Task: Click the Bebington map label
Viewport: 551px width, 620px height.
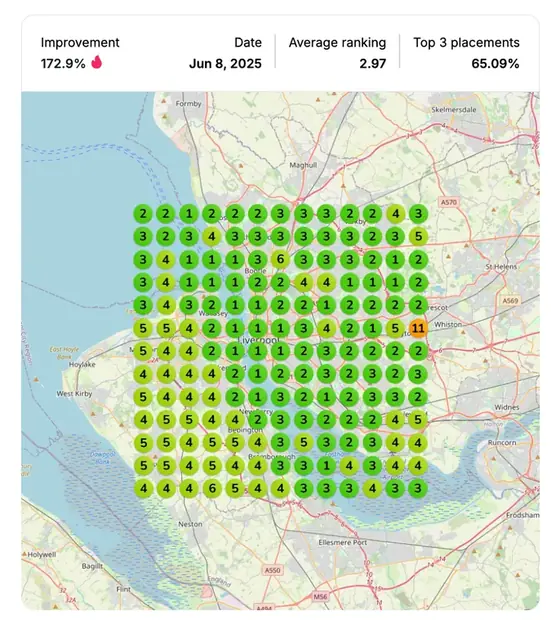Action: [245, 430]
